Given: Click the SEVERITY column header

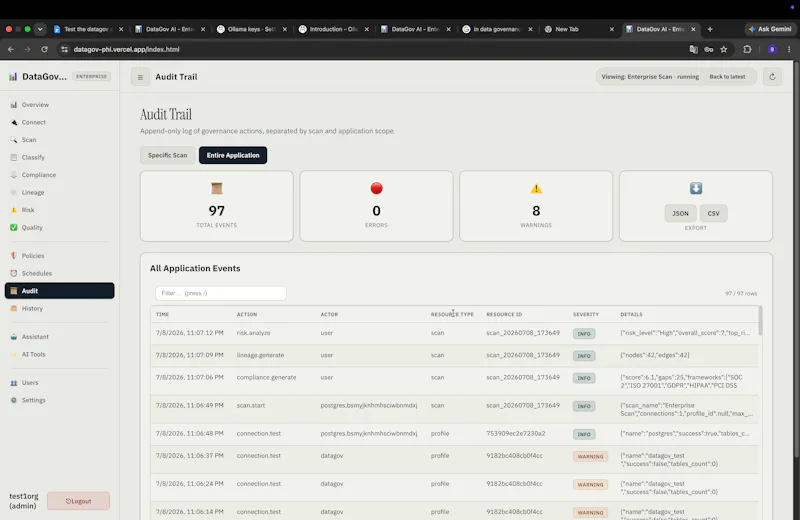Looking at the screenshot, I should point(586,314).
